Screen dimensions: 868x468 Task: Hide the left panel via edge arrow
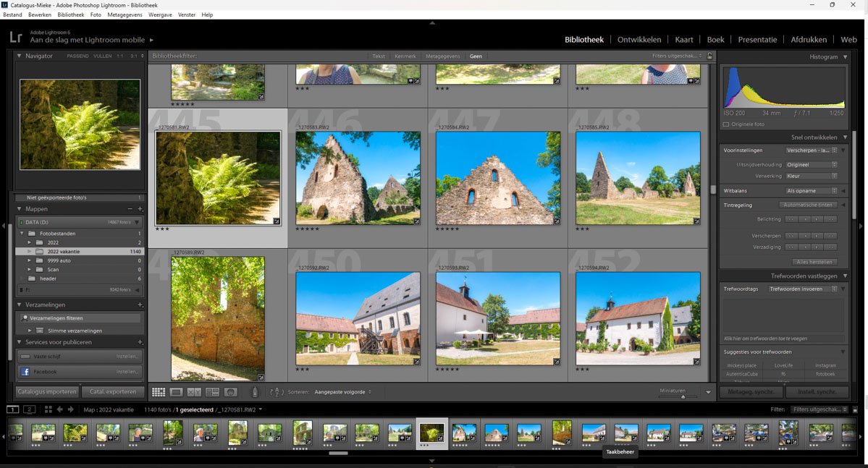[x=4, y=226]
